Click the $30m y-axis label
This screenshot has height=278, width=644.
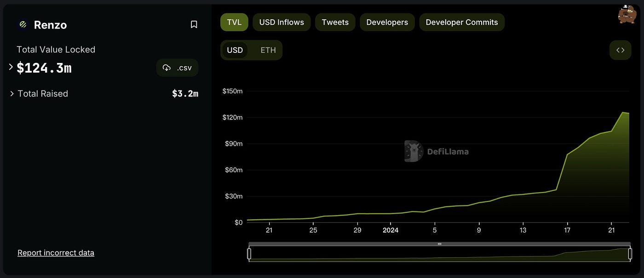pyautogui.click(x=234, y=196)
